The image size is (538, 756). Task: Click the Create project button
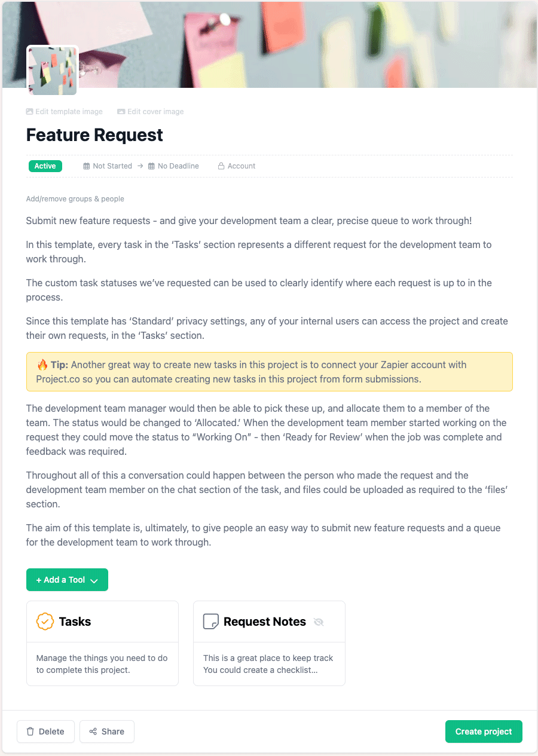pos(484,731)
